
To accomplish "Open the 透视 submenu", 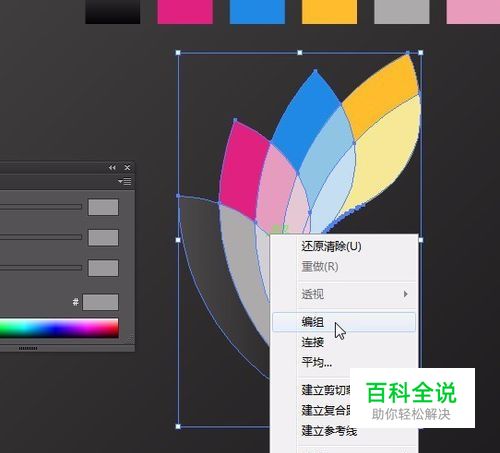I will click(344, 294).
